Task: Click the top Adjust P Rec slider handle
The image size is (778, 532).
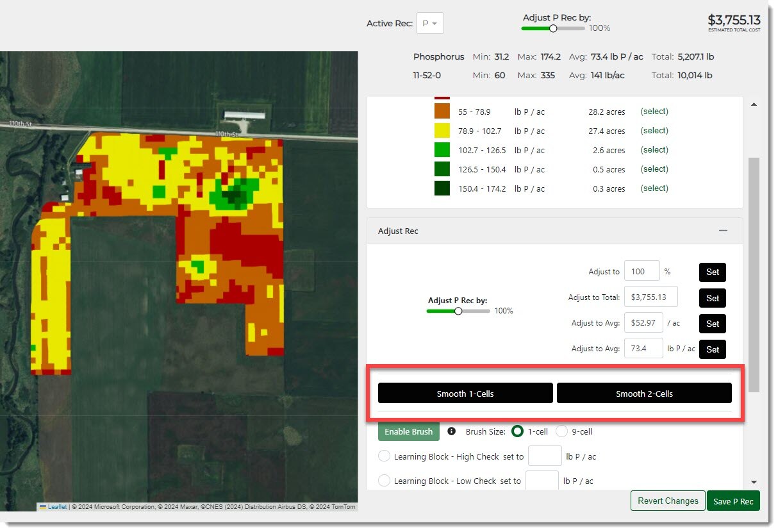Action: pos(553,28)
